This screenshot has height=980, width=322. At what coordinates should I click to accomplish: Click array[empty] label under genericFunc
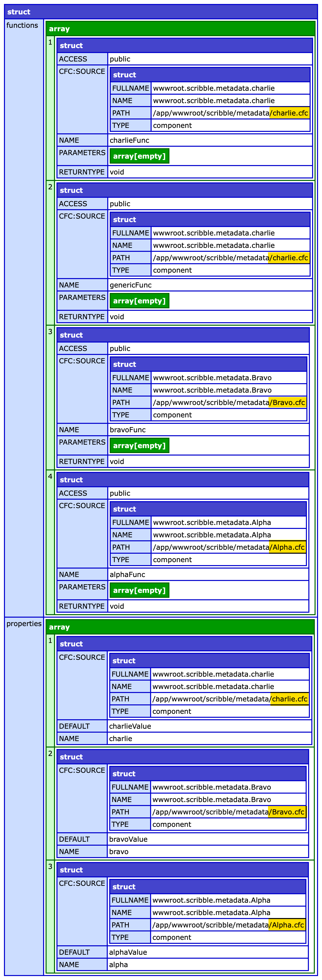tap(139, 301)
